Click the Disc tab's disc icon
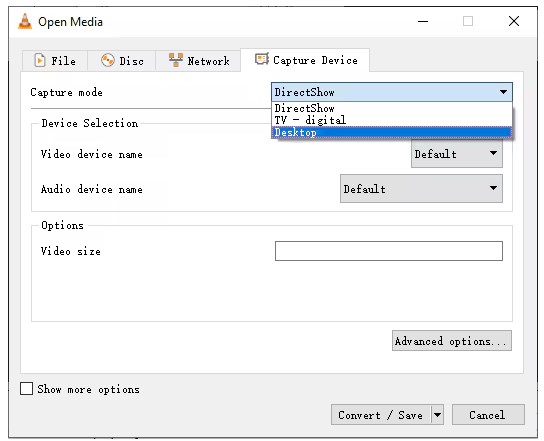The width and height of the screenshot is (544, 441). pos(108,60)
